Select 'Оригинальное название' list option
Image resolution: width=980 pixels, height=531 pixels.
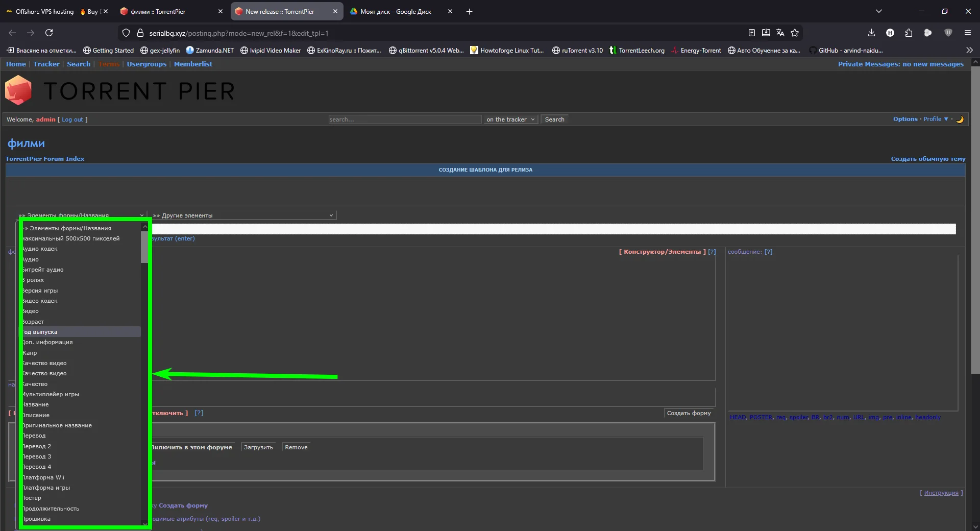click(81, 425)
